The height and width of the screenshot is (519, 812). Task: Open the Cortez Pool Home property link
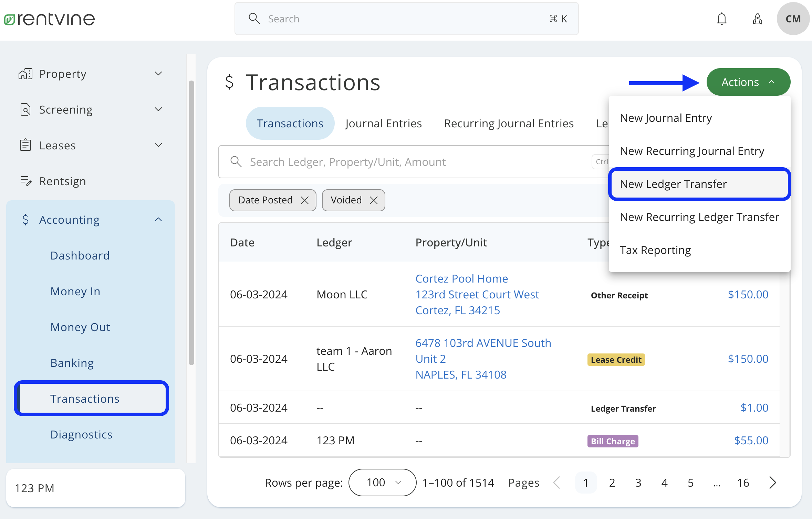[x=461, y=278]
